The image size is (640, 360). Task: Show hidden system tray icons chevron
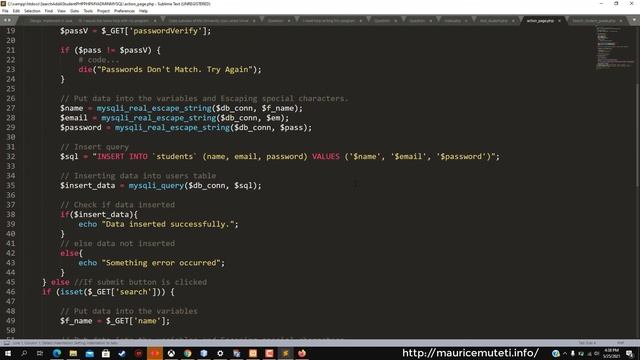(565, 353)
